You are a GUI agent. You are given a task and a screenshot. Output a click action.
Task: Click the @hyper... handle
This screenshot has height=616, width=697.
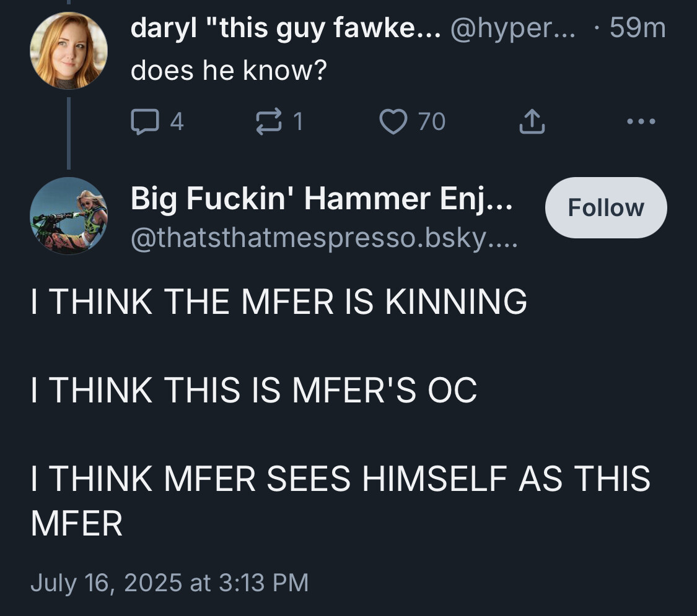coord(512,28)
